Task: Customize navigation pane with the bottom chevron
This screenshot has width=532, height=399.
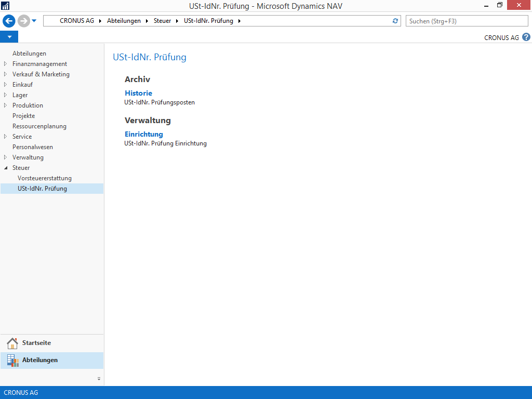Action: click(99, 379)
